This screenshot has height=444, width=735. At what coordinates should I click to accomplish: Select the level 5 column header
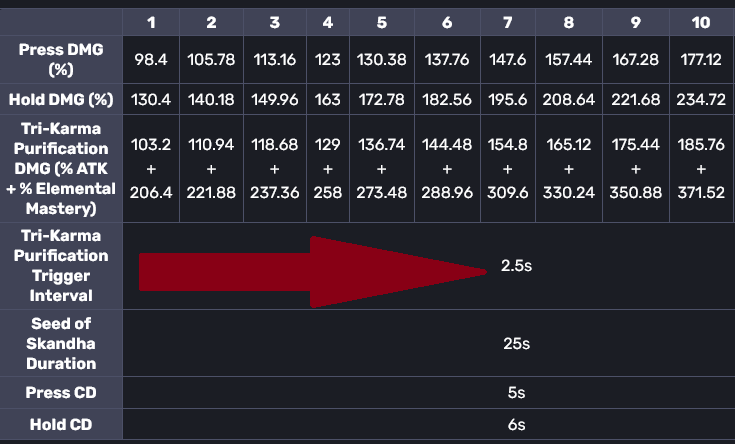pos(382,22)
